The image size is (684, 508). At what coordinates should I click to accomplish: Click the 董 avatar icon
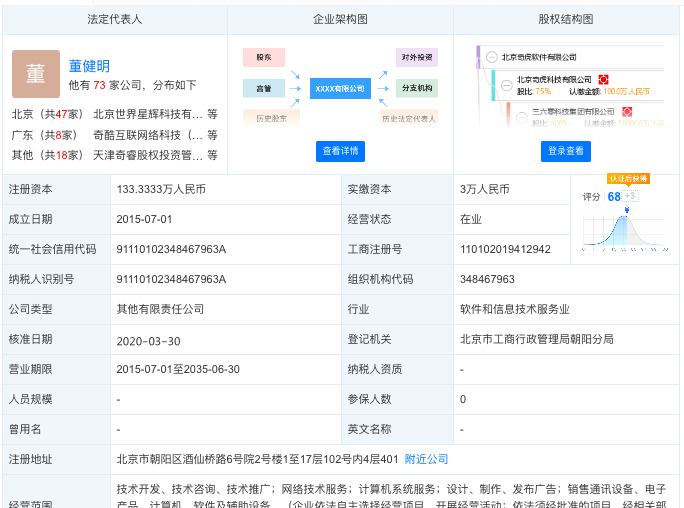[36, 74]
